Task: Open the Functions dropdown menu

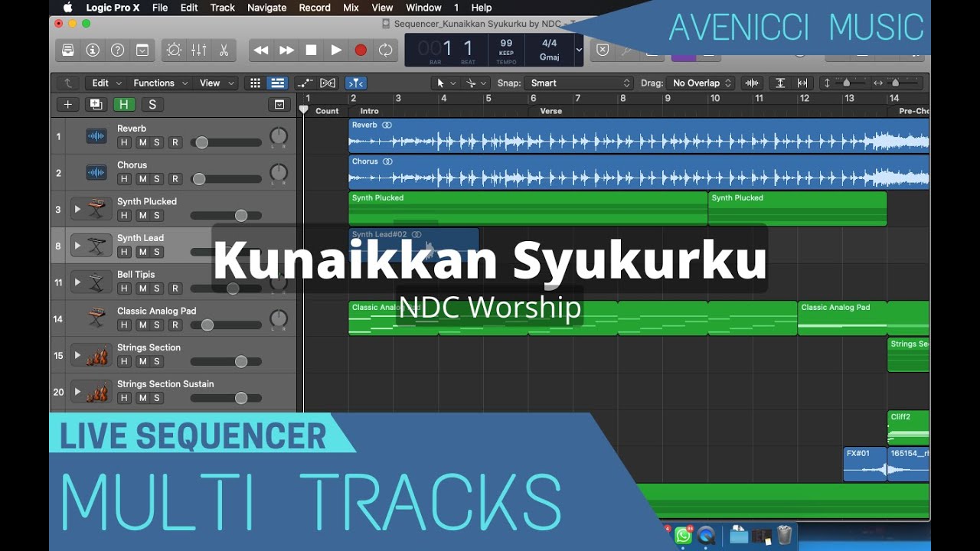Action: click(159, 83)
